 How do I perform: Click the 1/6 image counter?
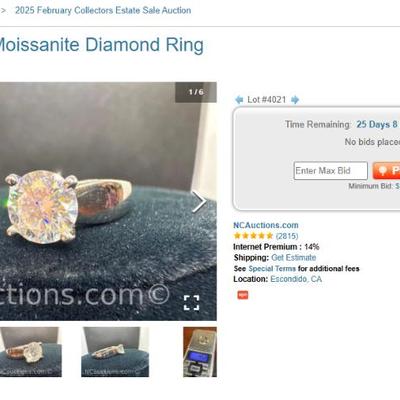196,92
